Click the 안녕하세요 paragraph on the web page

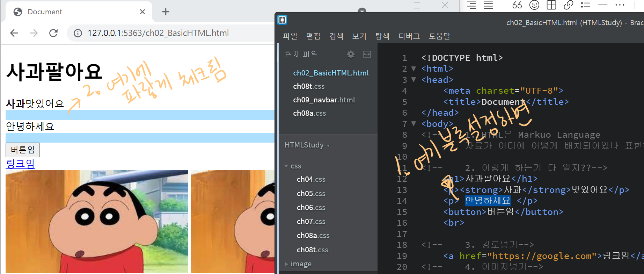click(30, 126)
